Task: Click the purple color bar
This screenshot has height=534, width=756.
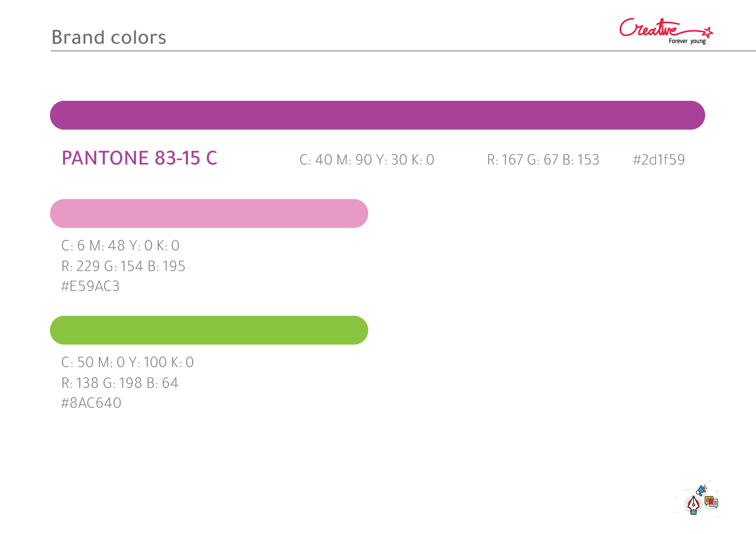Action: pyautogui.click(x=377, y=115)
